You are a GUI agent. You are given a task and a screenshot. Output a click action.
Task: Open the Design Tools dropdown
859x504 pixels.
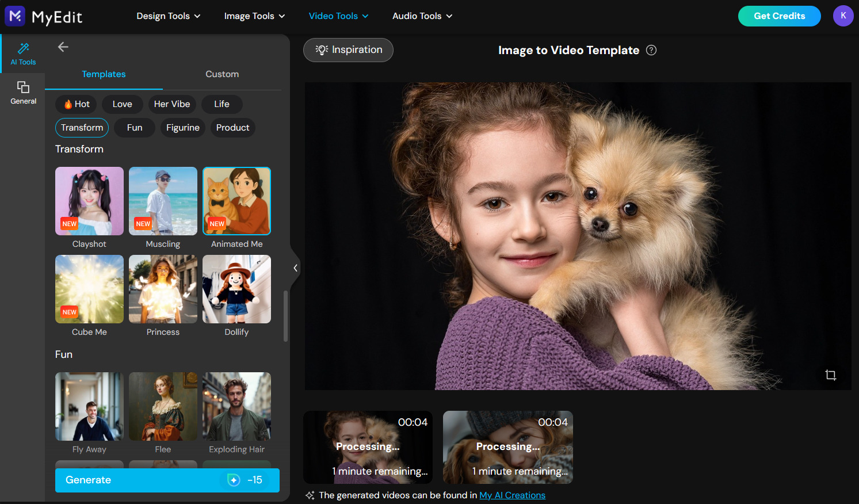pyautogui.click(x=168, y=16)
